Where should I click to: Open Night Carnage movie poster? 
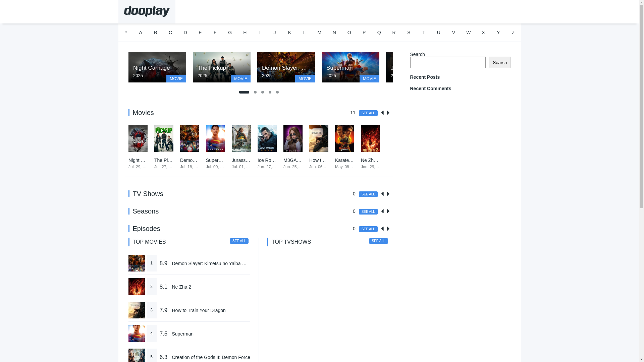(138, 138)
